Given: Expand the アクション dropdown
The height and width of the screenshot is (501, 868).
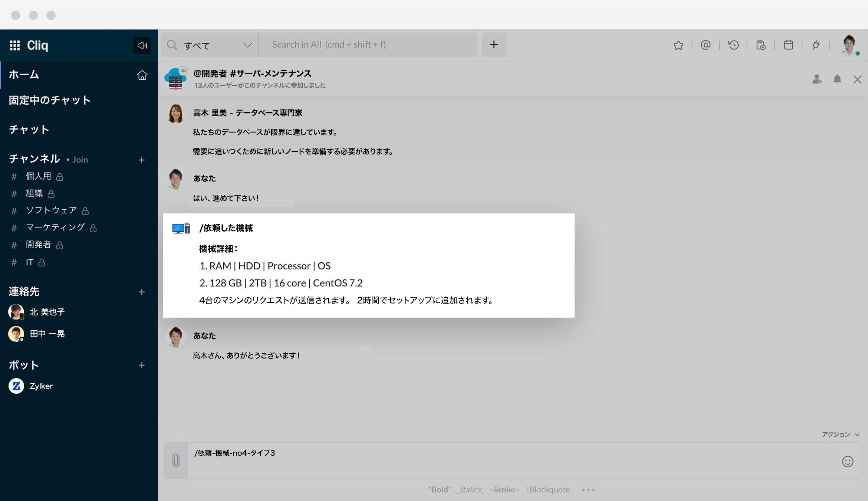Looking at the screenshot, I should (840, 434).
